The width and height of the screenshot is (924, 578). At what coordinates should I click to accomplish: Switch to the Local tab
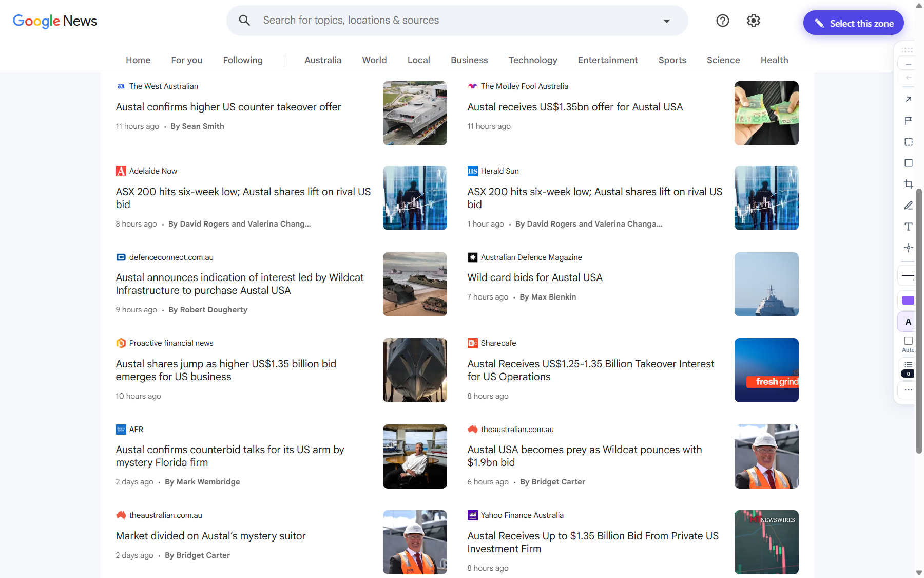(x=419, y=60)
